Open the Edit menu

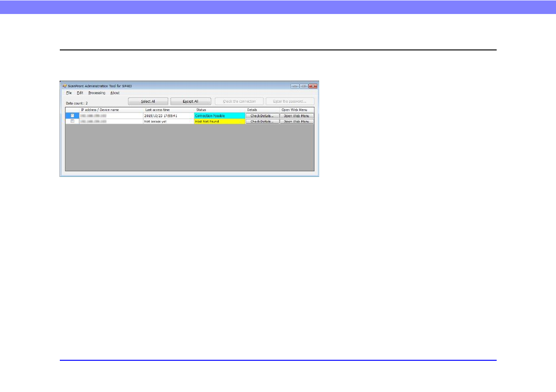pos(80,93)
